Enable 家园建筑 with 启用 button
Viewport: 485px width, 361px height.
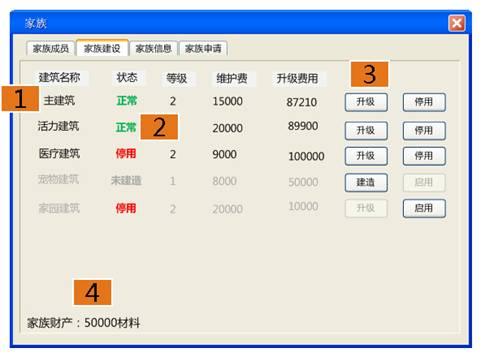click(x=424, y=208)
